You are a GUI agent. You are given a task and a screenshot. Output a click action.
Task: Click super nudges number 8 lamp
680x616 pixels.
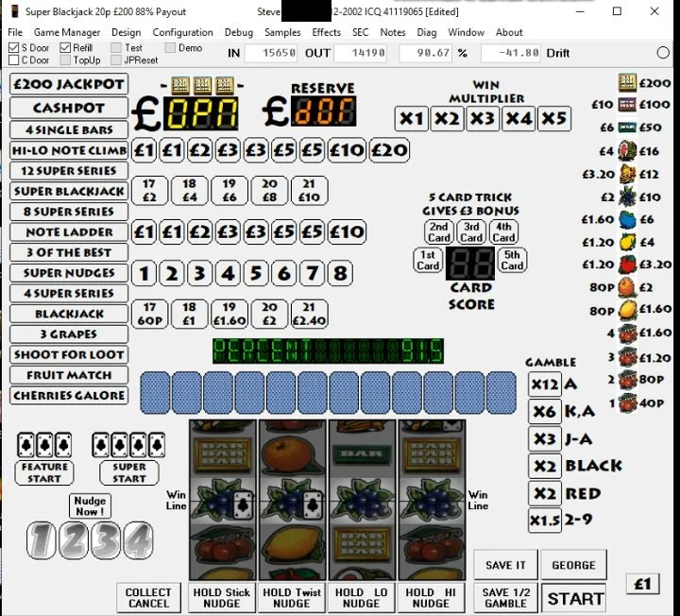point(340,273)
